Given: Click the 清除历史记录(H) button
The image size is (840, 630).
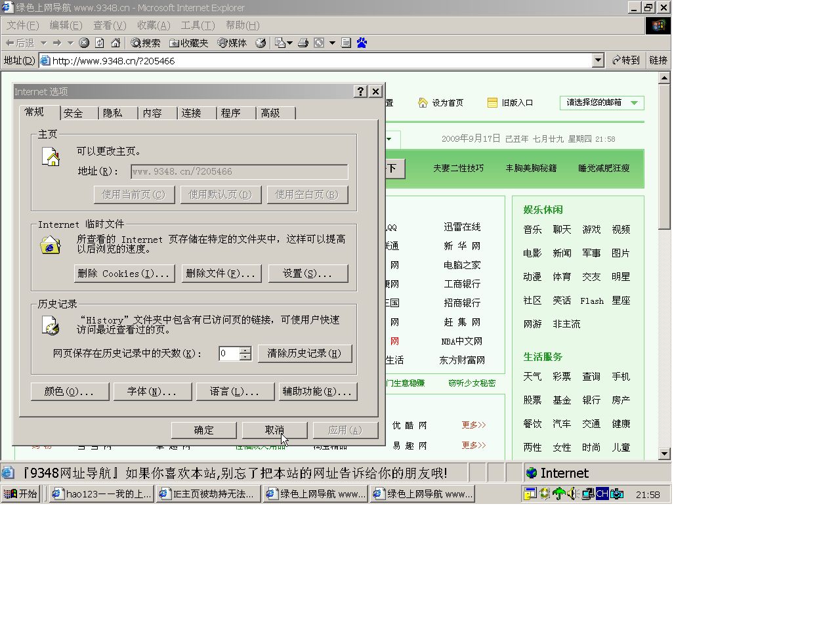Looking at the screenshot, I should click(304, 353).
